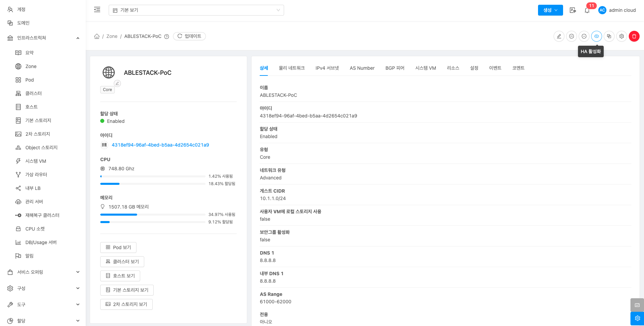
Task: Switch to the 물리 네트워크 tab
Action: pos(292,68)
